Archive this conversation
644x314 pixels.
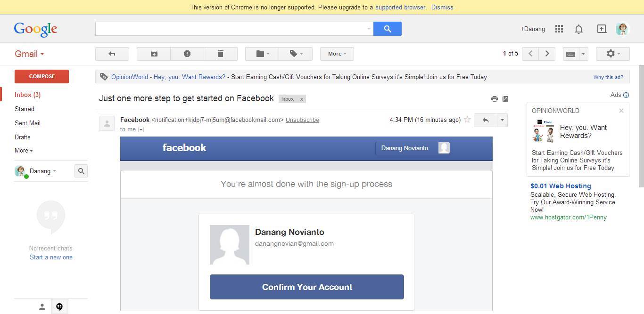pos(154,54)
